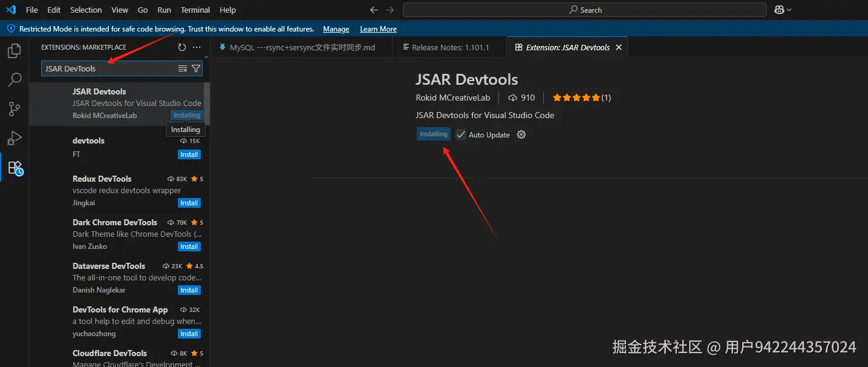
Task: Clear extensions search results icon
Action: [x=183, y=68]
